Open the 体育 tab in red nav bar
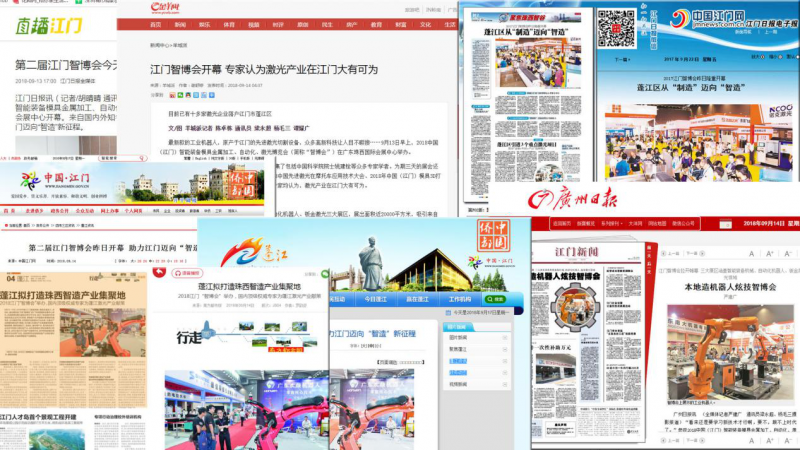800x450 pixels. tap(230, 22)
